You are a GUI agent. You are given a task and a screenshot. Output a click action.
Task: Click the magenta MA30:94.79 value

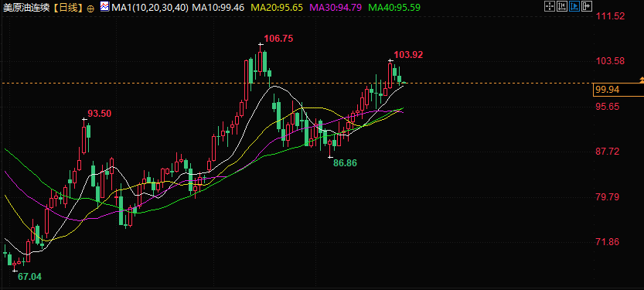[336, 7]
